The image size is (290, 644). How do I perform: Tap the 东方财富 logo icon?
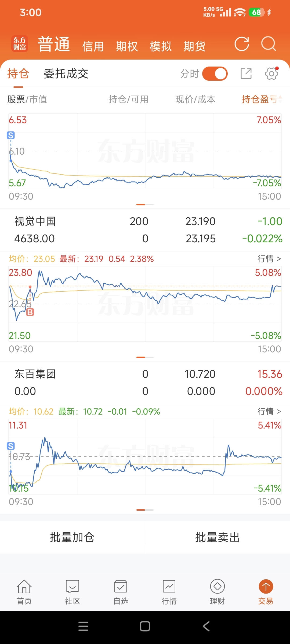coord(20,44)
